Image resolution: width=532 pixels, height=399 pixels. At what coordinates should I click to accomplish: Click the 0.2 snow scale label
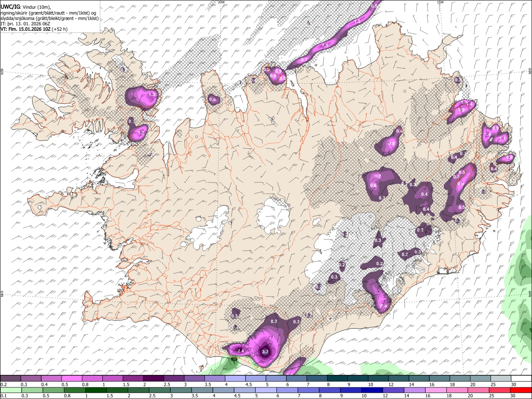point(3,384)
